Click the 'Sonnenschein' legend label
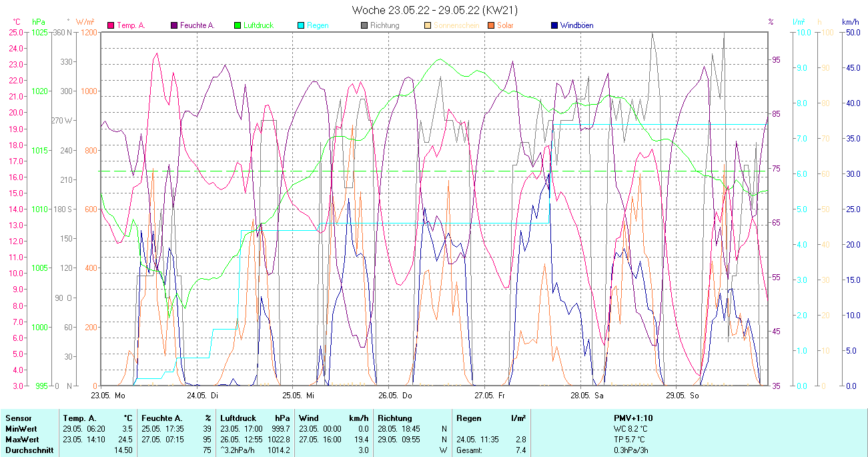 click(456, 25)
